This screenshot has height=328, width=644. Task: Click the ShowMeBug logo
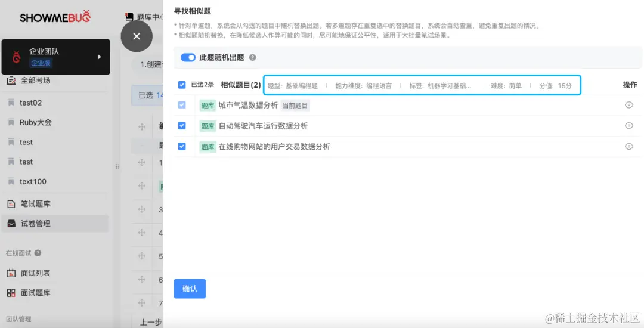point(55,17)
